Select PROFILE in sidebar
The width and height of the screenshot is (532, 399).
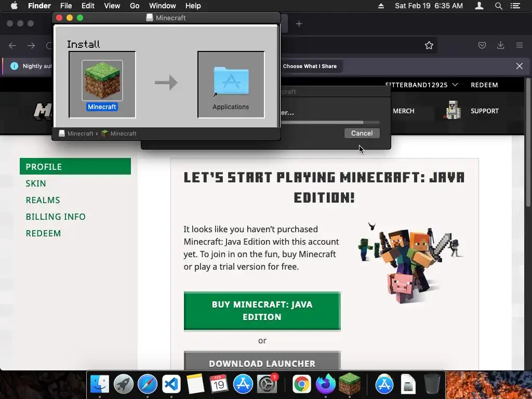point(75,166)
